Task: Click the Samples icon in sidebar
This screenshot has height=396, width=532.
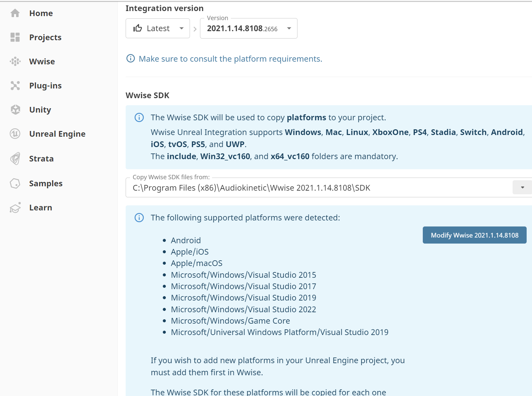Action: click(15, 183)
